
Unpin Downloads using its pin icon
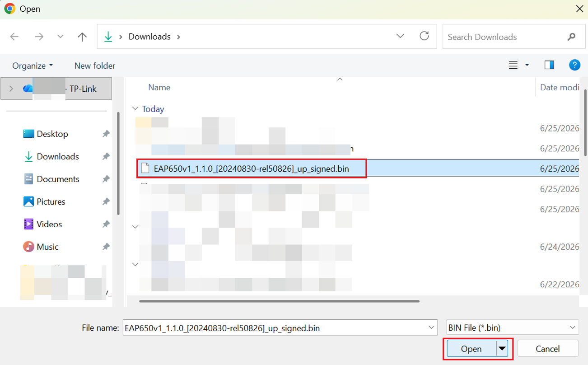(x=106, y=156)
